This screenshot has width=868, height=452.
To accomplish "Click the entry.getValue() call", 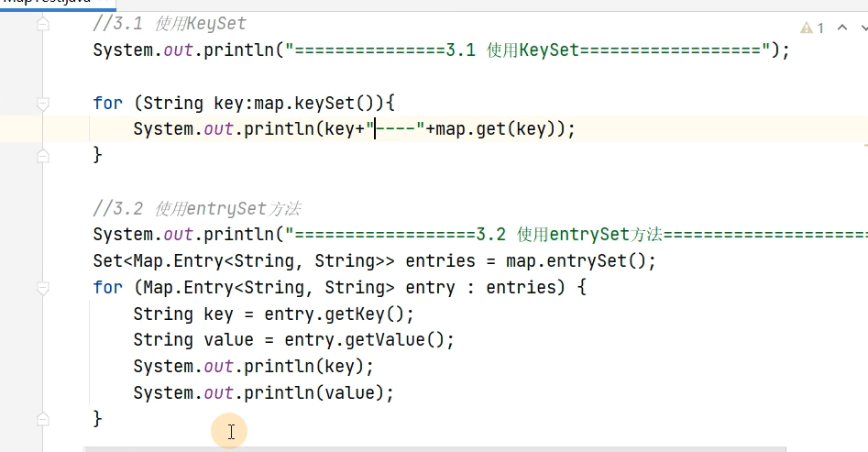I will [369, 340].
